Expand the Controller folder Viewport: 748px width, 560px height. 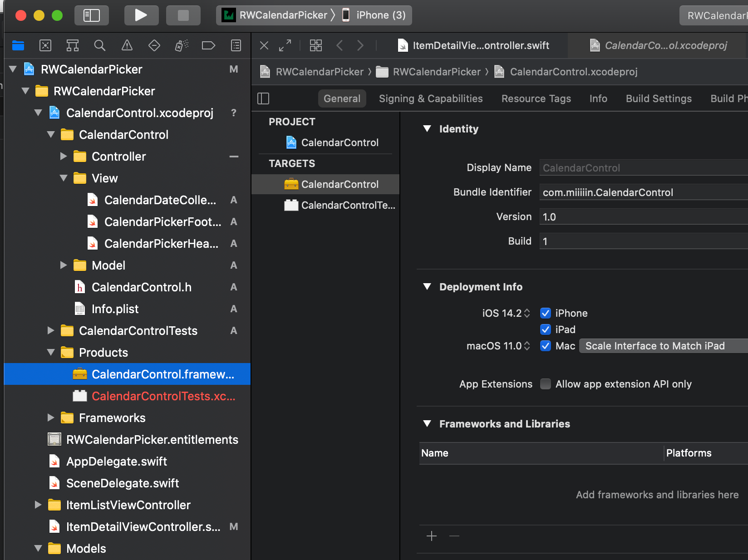coord(64,157)
